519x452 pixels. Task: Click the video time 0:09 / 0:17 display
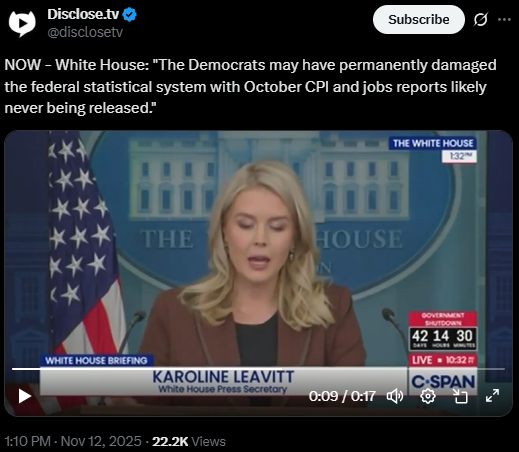pos(342,396)
